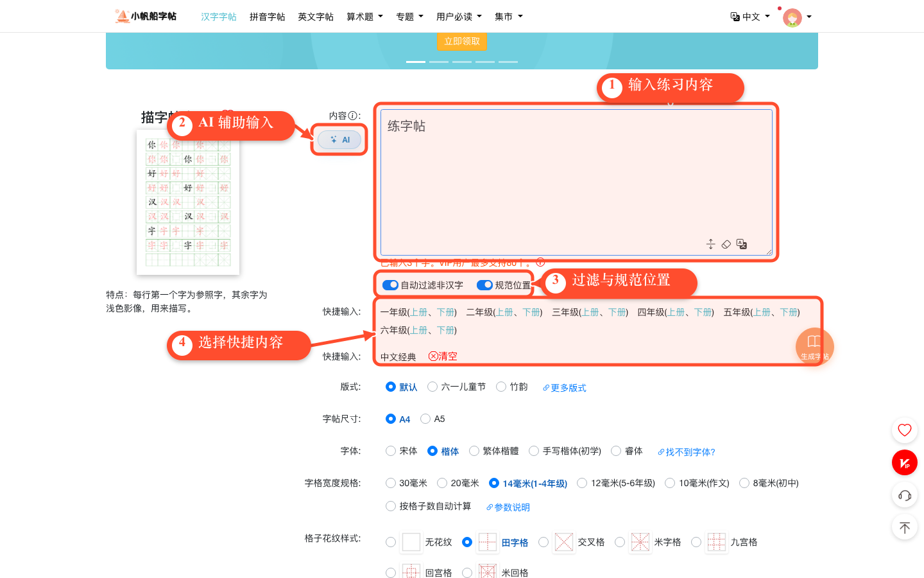Select the 12毫米(5-6年级) grid width
Screen dimensions: 924x578
pos(582,483)
